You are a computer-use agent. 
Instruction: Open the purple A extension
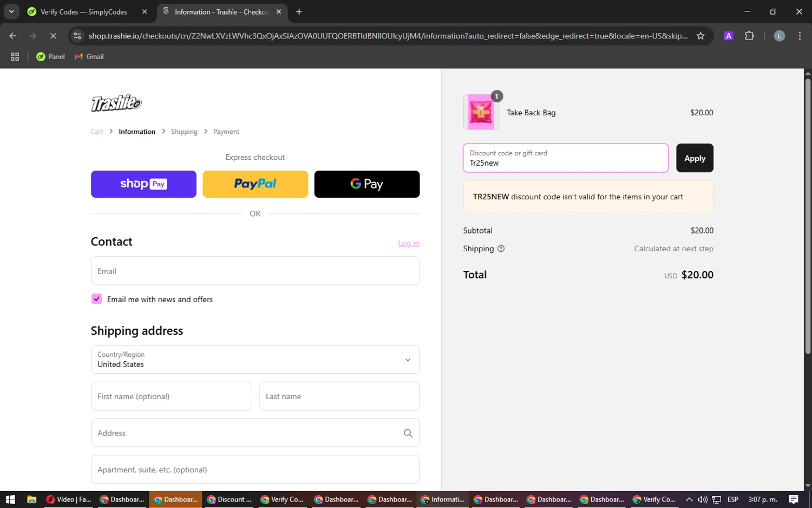point(729,36)
